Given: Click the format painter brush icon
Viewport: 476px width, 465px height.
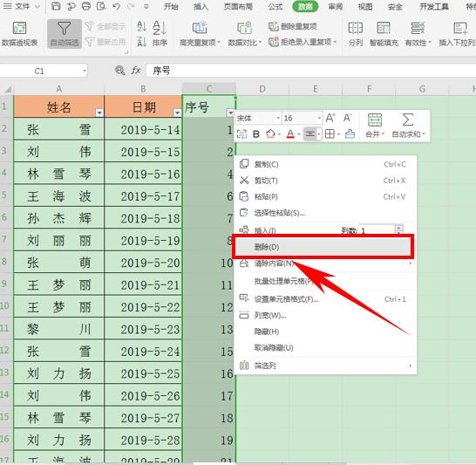Looking at the screenshot, I should click(x=350, y=134).
